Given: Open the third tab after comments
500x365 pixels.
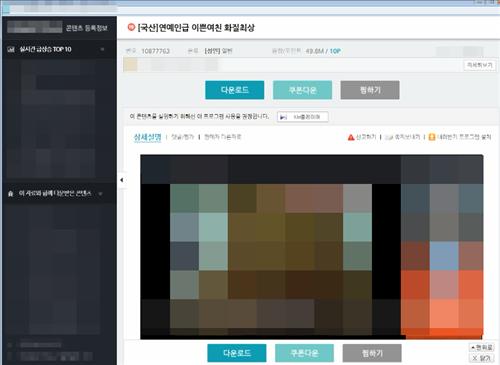Looking at the screenshot, I should [x=222, y=137].
